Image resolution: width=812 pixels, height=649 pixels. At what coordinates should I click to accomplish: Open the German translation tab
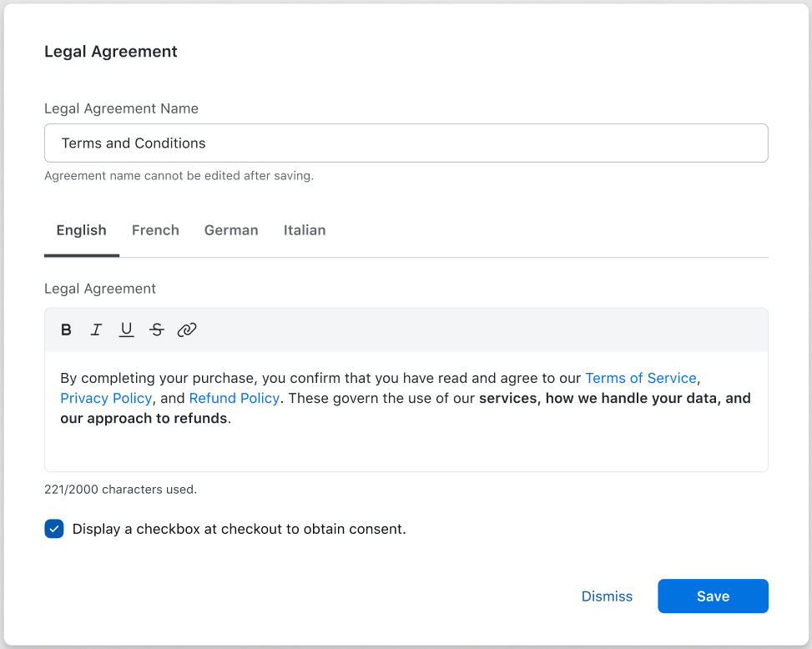231,230
